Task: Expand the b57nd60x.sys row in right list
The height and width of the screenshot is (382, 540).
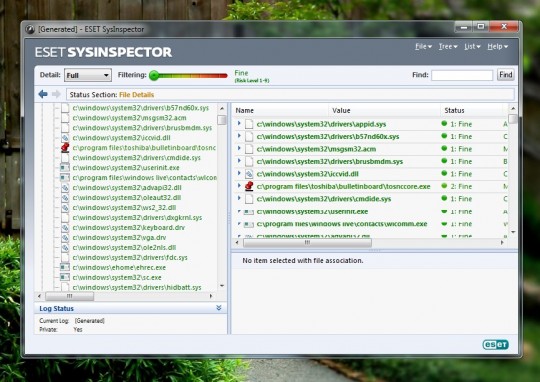Action: (239, 136)
